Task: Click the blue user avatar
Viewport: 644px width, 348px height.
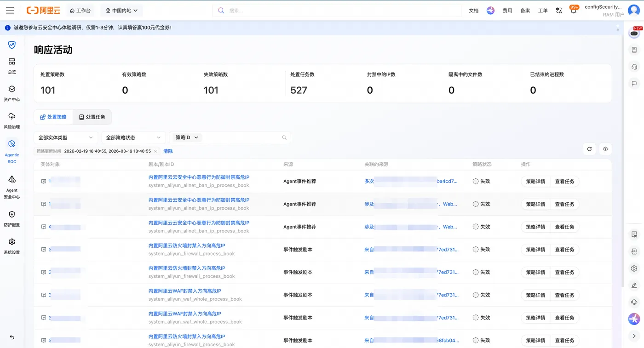Action: pyautogui.click(x=633, y=11)
